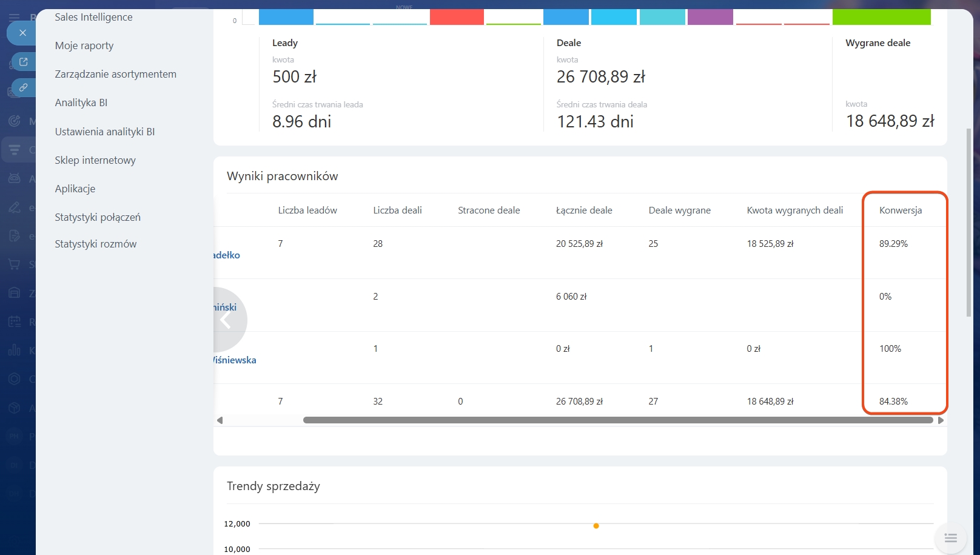Click the bright green chart bar
This screenshot has height=555, width=980.
[881, 17]
